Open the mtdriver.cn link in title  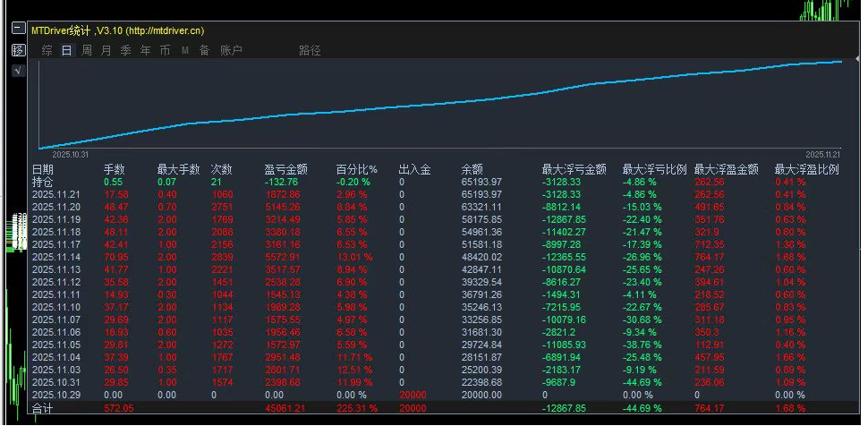pos(165,31)
